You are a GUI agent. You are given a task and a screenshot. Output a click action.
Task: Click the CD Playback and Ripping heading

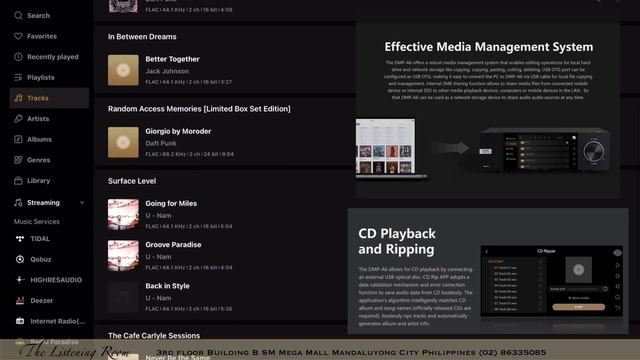[397, 241]
